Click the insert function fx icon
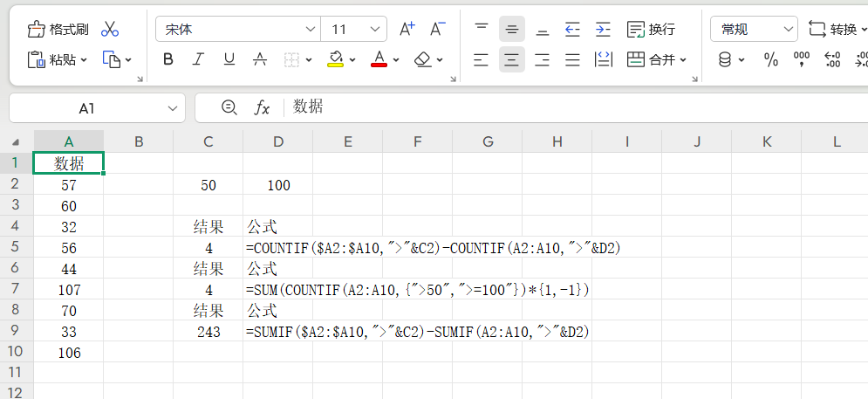This screenshot has height=399, width=868. tap(262, 107)
